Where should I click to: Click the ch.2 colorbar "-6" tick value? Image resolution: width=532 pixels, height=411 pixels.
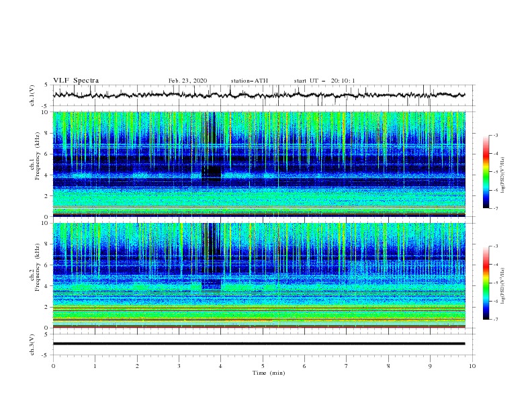coord(495,301)
